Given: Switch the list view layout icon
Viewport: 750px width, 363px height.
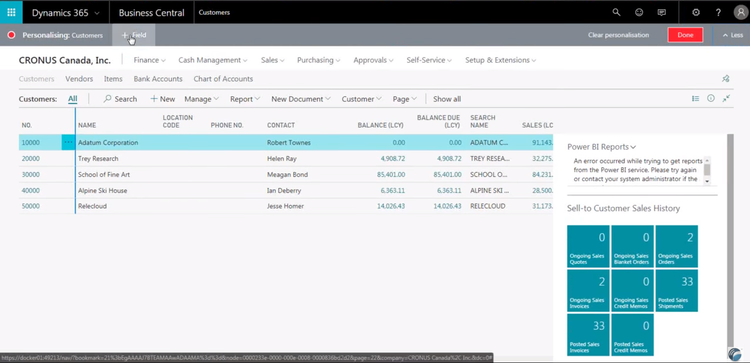Looking at the screenshot, I should [695, 99].
